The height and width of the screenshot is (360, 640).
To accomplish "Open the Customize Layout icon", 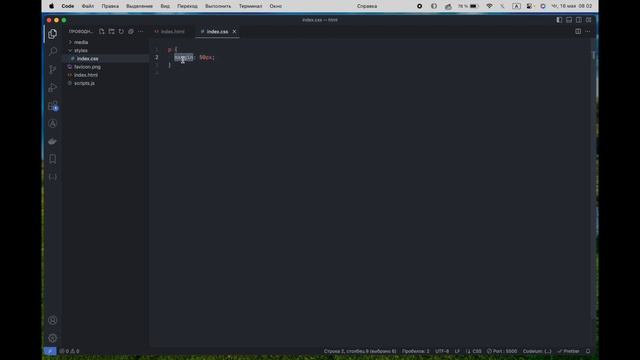I will 589,20.
